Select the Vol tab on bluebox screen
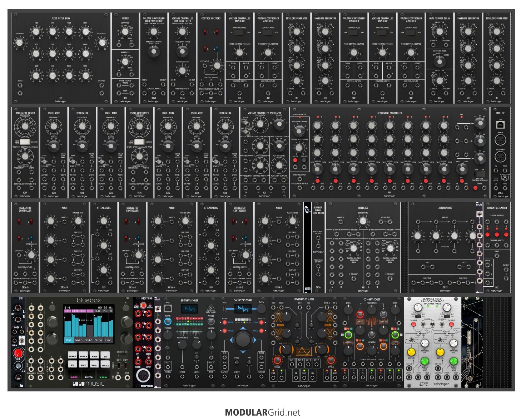 (69, 340)
